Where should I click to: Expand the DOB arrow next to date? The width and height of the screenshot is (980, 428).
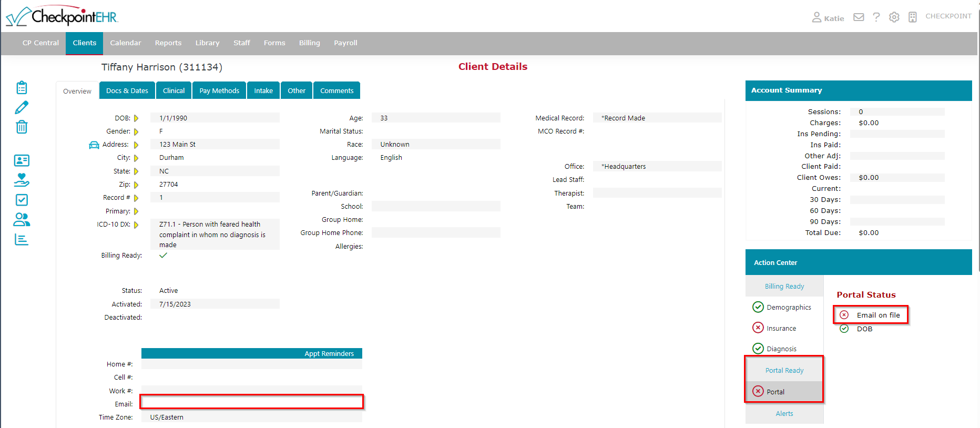coord(136,118)
